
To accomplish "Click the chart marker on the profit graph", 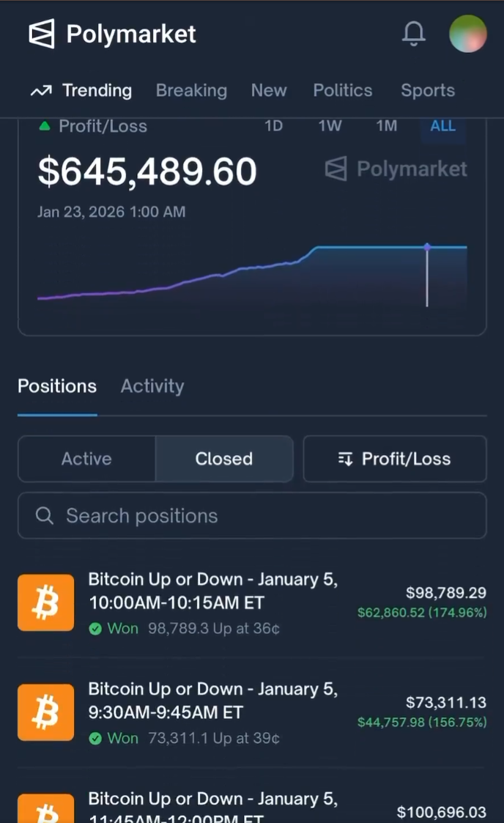I will click(427, 247).
